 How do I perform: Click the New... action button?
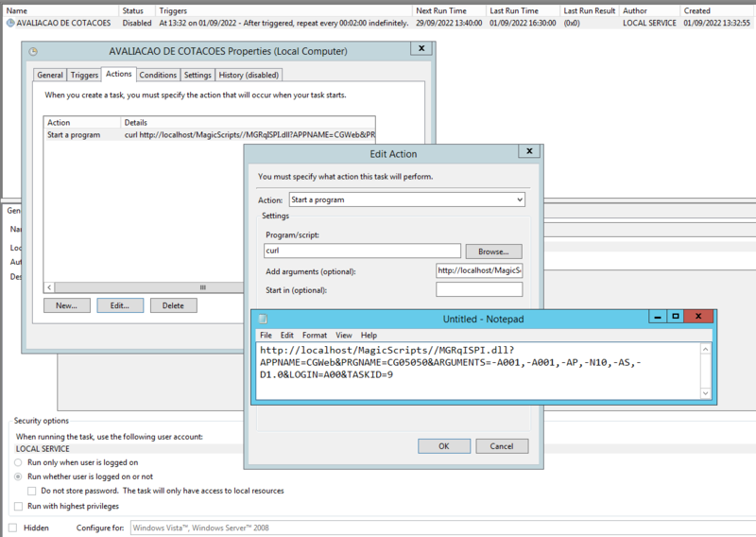coord(66,305)
